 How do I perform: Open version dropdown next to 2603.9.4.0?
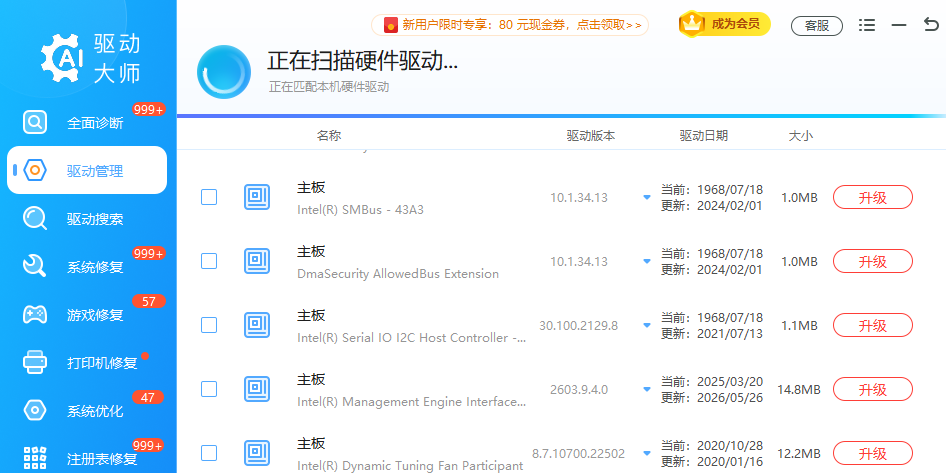coord(647,389)
